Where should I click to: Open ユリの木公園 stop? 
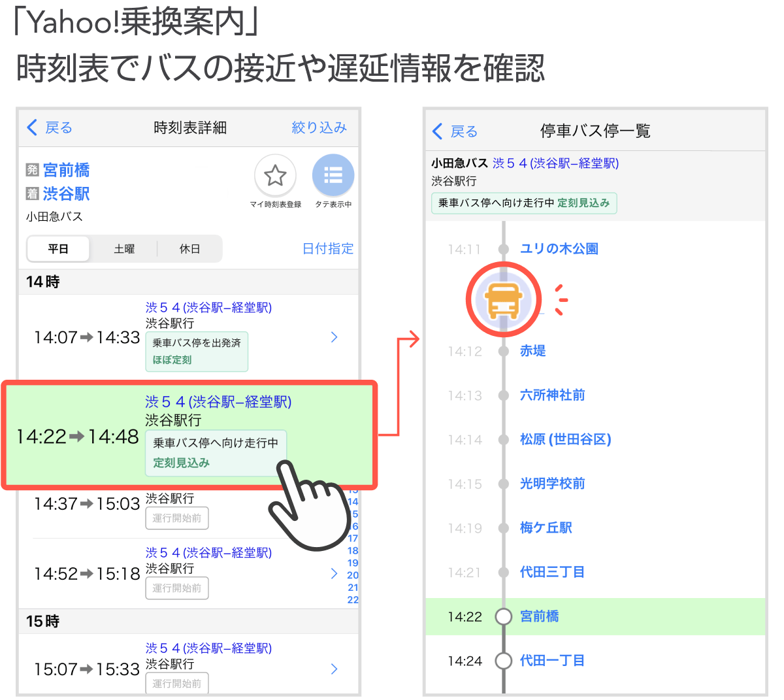[x=559, y=248]
